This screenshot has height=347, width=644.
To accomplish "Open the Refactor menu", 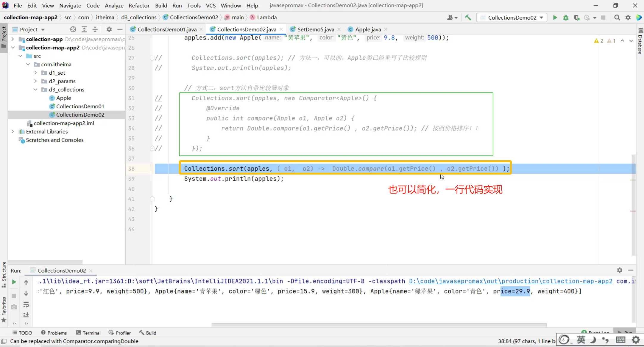I will (x=139, y=5).
